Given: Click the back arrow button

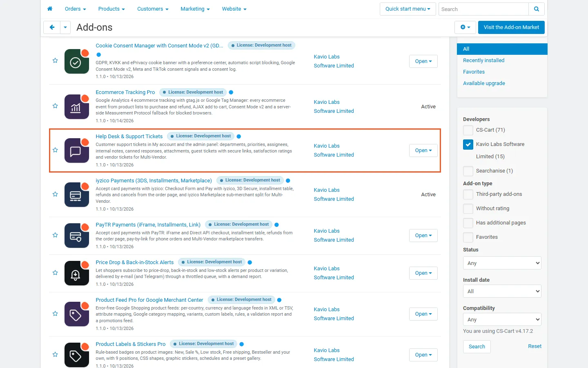Looking at the screenshot, I should (52, 27).
